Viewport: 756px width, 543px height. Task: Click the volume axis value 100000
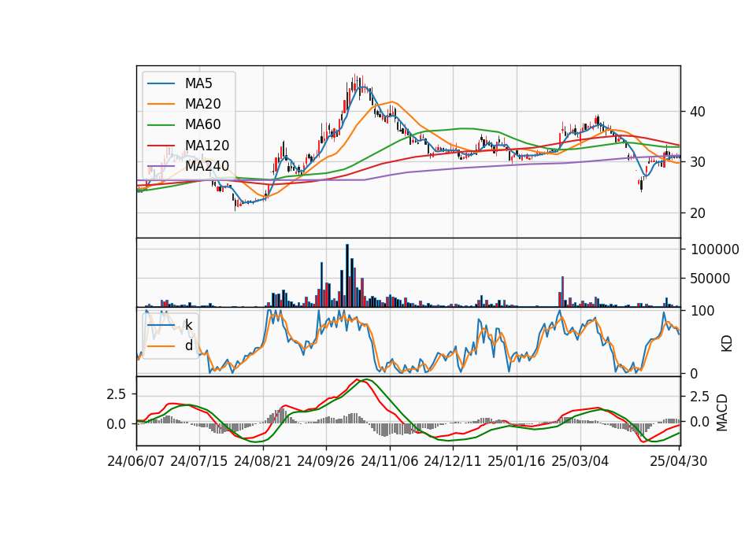tap(715, 249)
